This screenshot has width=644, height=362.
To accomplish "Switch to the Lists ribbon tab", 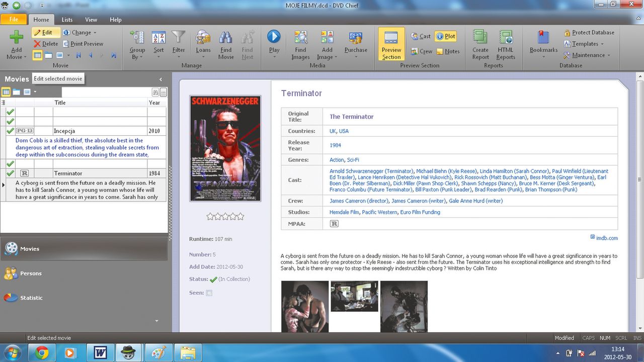I will pos(67,20).
